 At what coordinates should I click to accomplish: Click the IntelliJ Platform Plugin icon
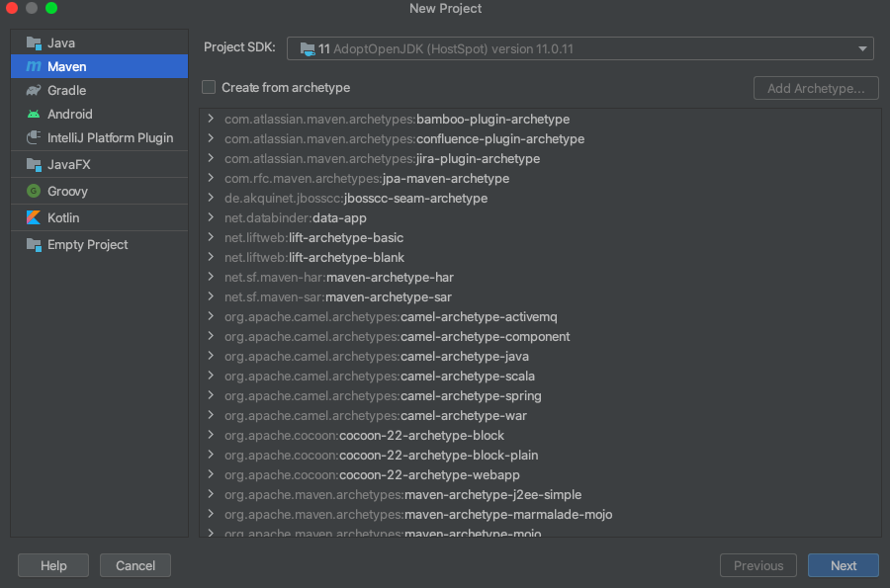tap(34, 137)
